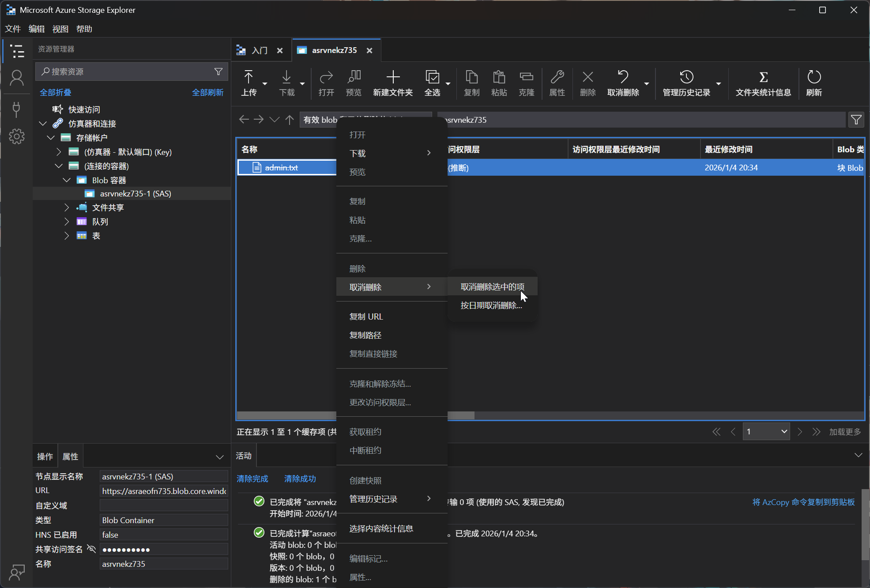Open the connect plug icon in sidebar

coord(17,109)
